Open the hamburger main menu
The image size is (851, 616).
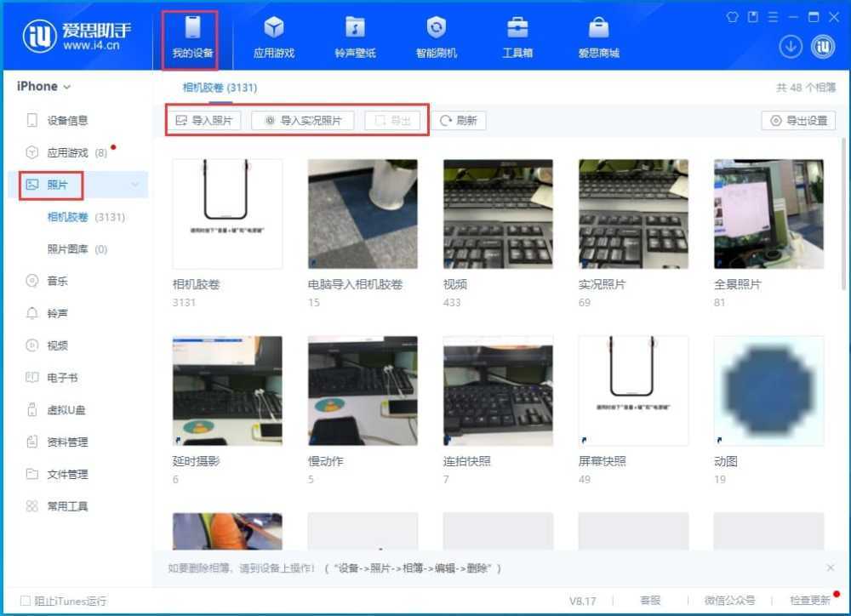[x=772, y=14]
